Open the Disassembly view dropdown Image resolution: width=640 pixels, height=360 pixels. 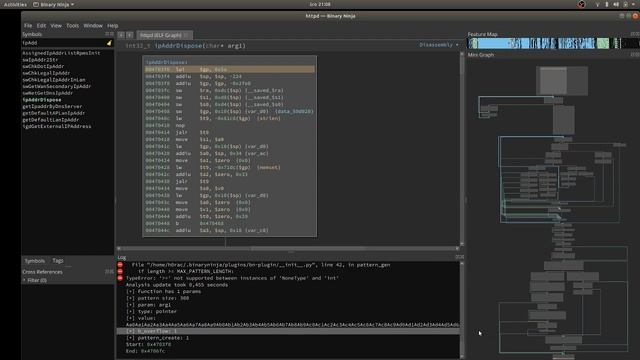pyautogui.click(x=439, y=45)
